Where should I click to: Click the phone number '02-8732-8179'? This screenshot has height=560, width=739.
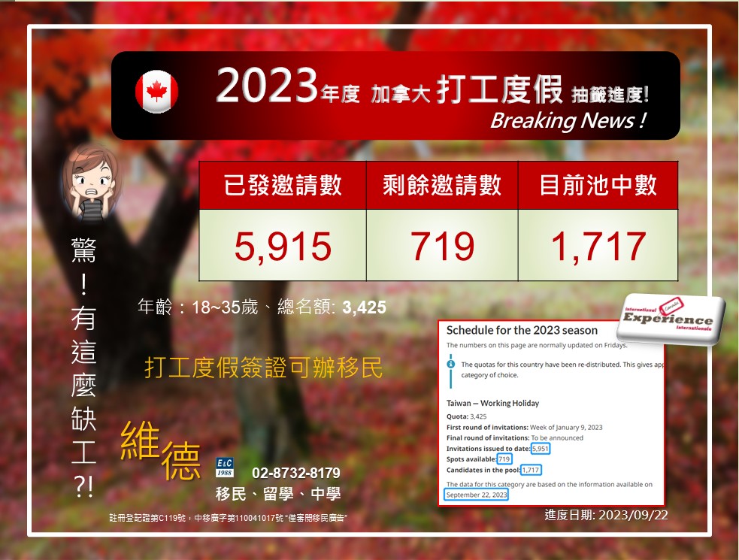pos(296,473)
